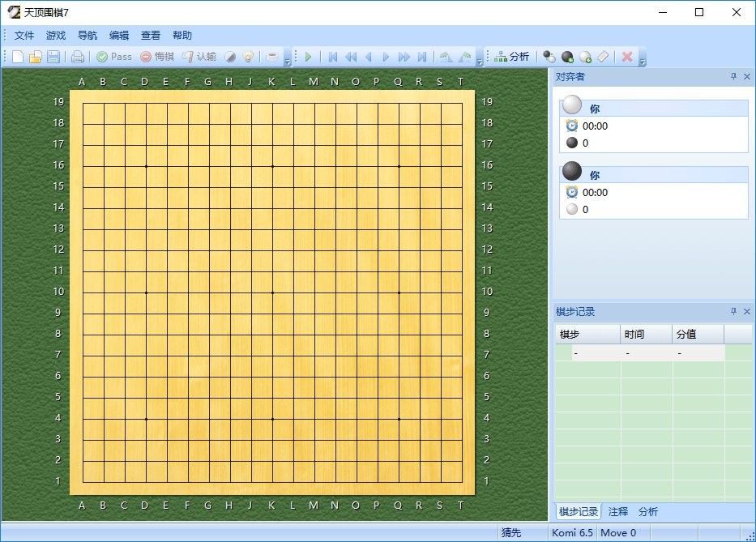Expand the navigation toolbar overflow chevron
This screenshot has width=756, height=542.
pyautogui.click(x=480, y=63)
